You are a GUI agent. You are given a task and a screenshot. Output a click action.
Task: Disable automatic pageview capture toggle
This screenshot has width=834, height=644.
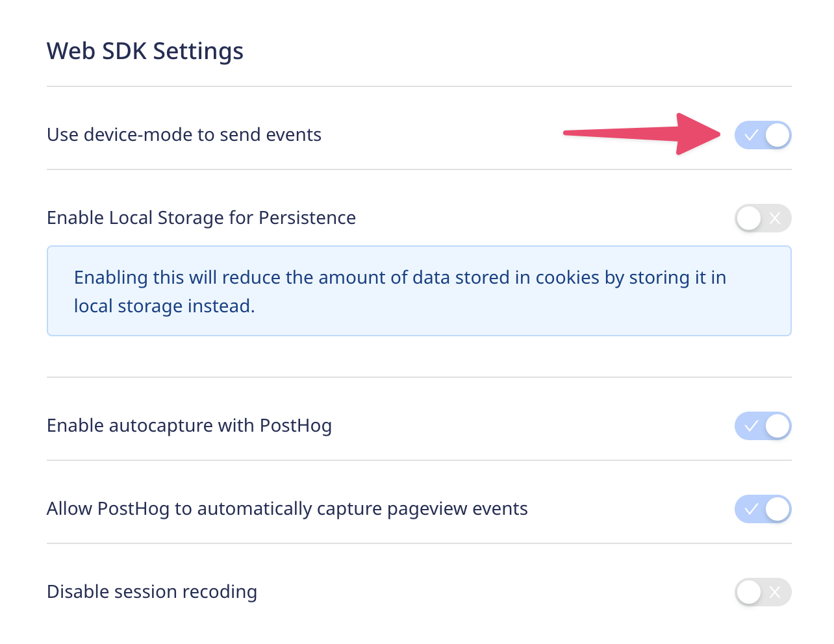763,509
